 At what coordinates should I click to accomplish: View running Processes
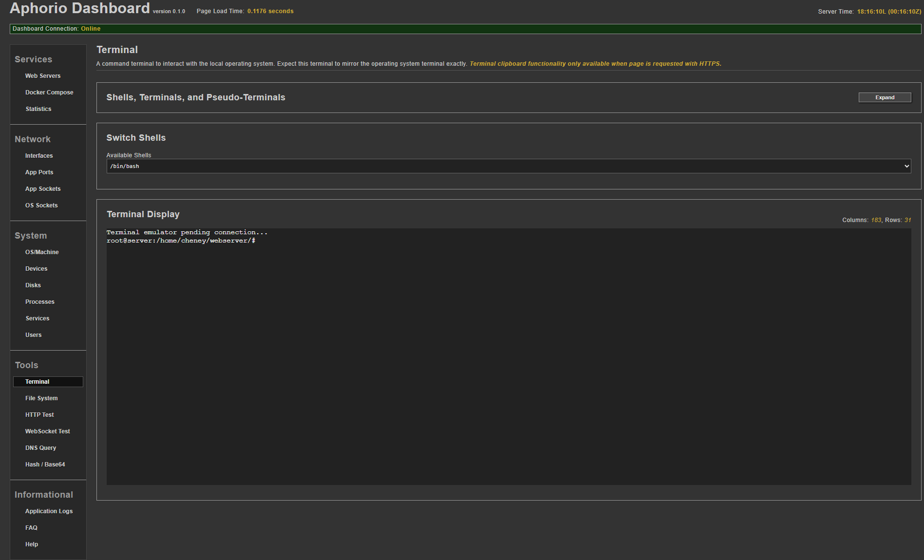pos(40,302)
